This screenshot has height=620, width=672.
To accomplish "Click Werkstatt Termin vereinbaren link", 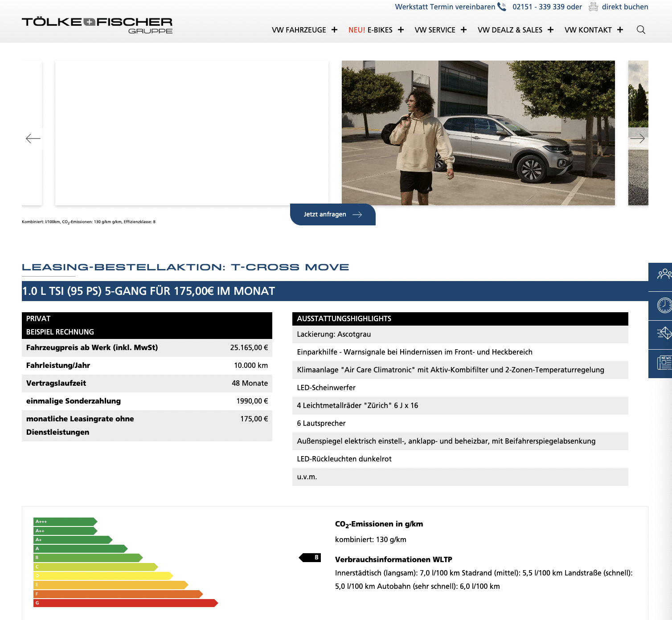I will point(445,7).
